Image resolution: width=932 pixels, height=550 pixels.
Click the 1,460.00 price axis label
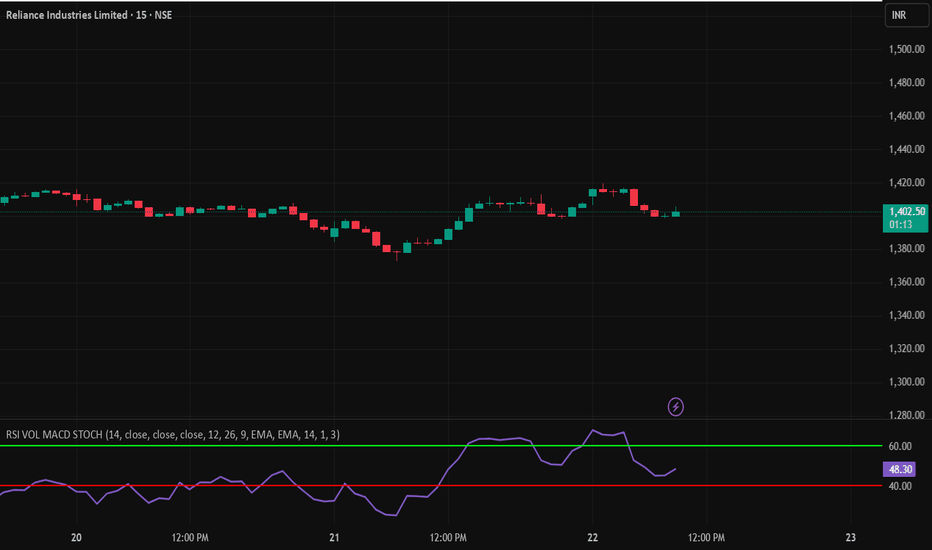(906, 116)
